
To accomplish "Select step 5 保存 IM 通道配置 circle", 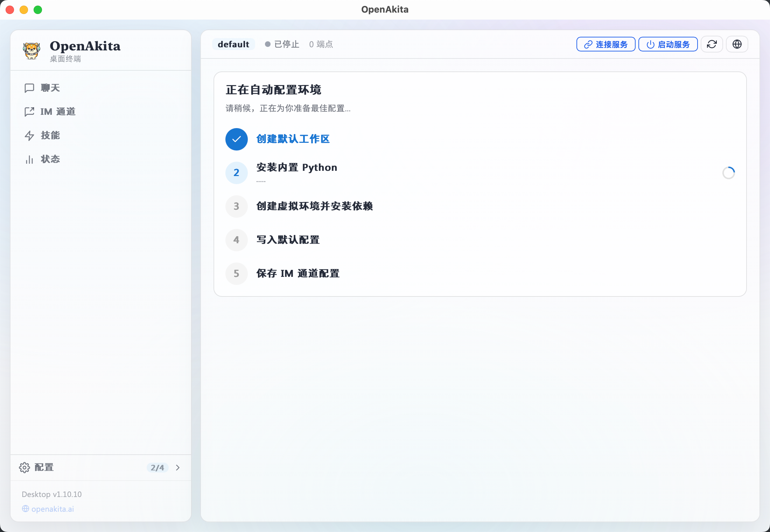I will 236,273.
